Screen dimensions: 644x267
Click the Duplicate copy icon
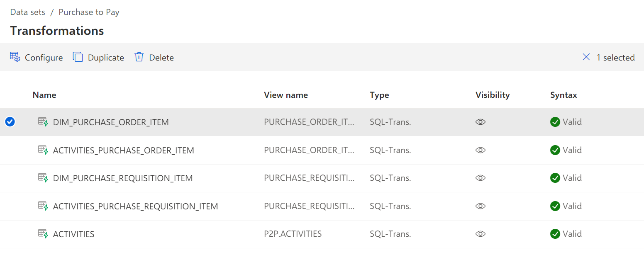click(78, 57)
